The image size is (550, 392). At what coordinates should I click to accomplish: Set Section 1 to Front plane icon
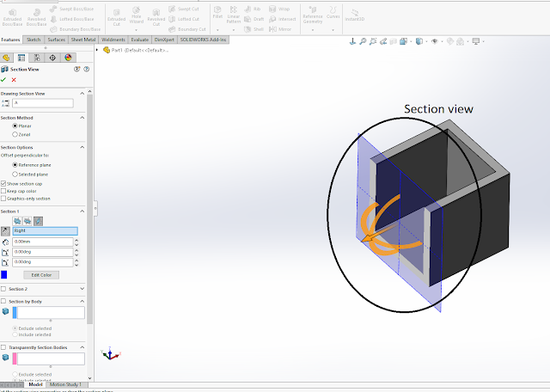[x=17, y=221]
